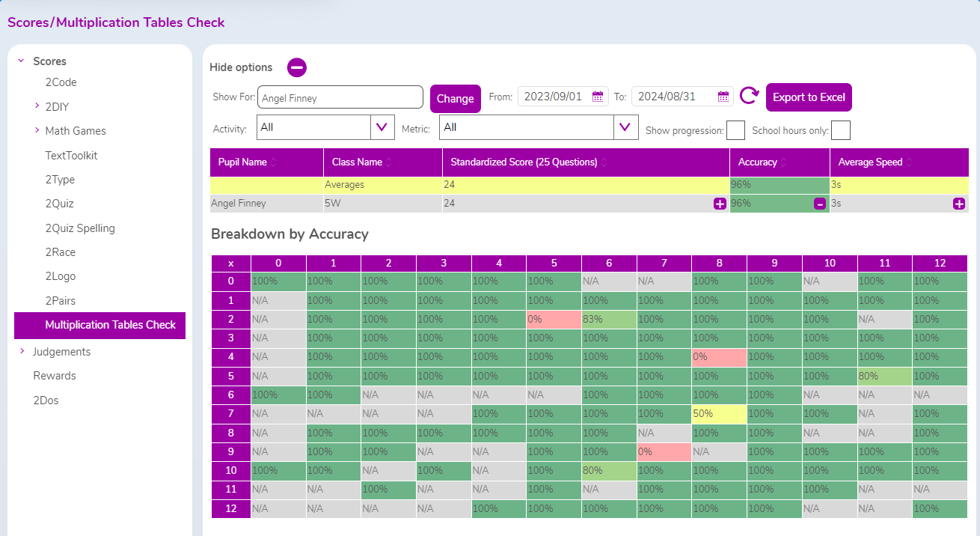The height and width of the screenshot is (536, 980).
Task: Click Export to Excel button
Action: point(809,97)
